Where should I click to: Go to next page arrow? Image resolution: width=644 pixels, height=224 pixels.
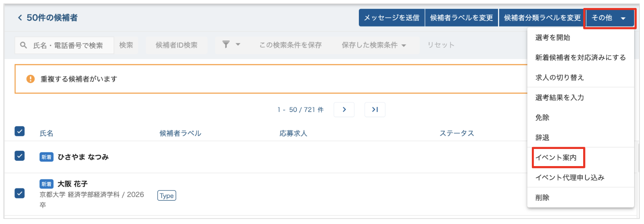(344, 110)
